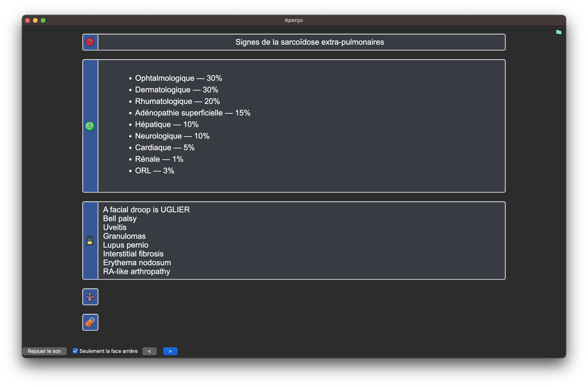
Task: Click the directional arrows signpost icon
Action: pos(90,297)
